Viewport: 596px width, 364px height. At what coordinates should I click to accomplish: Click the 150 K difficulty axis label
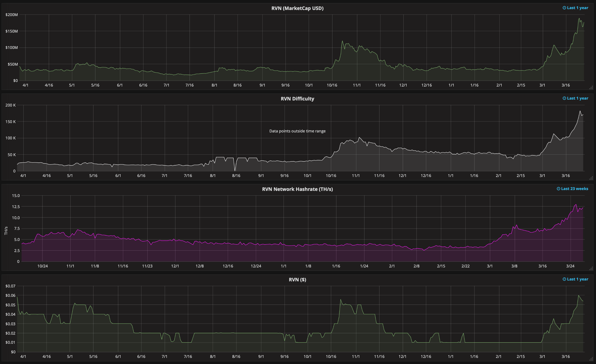point(10,122)
